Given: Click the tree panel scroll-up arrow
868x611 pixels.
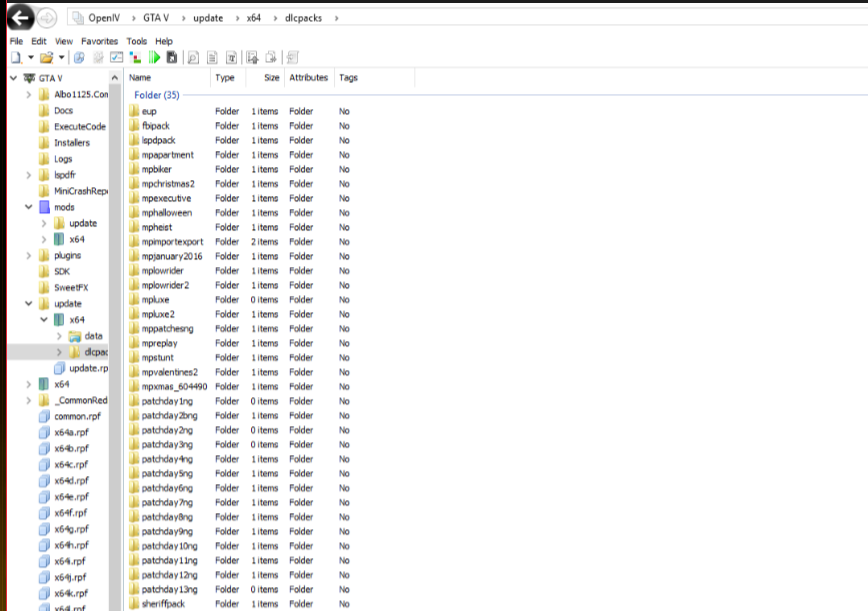Looking at the screenshot, I should (x=115, y=78).
